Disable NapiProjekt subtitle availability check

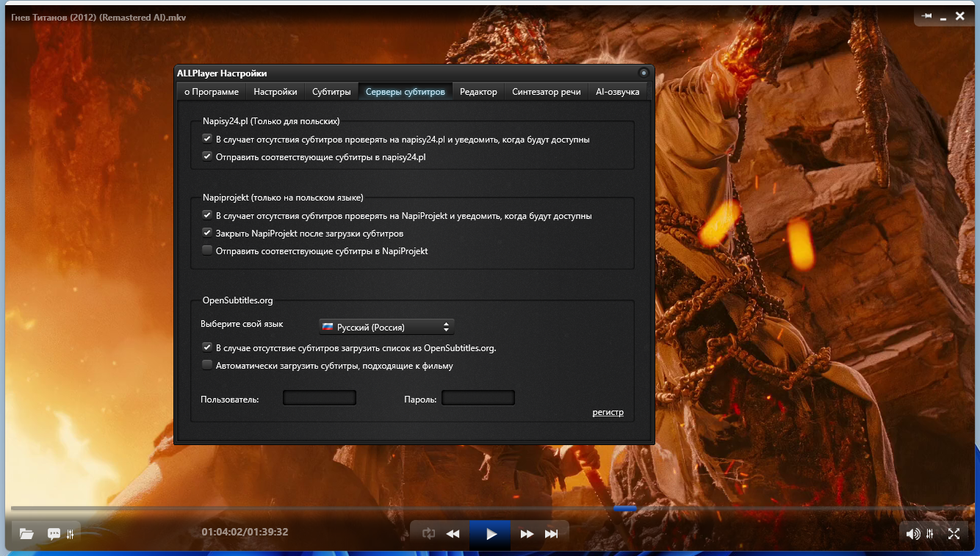[x=207, y=215]
